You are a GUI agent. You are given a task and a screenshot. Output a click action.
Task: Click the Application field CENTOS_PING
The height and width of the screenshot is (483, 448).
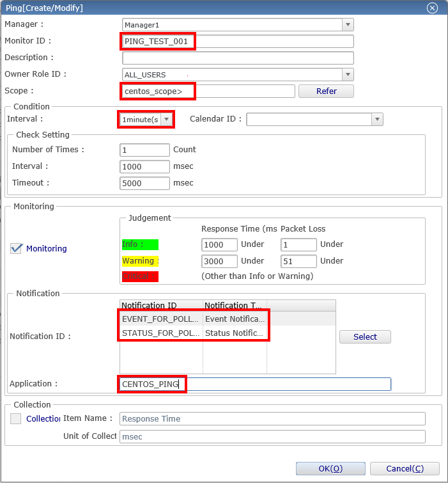(x=255, y=384)
